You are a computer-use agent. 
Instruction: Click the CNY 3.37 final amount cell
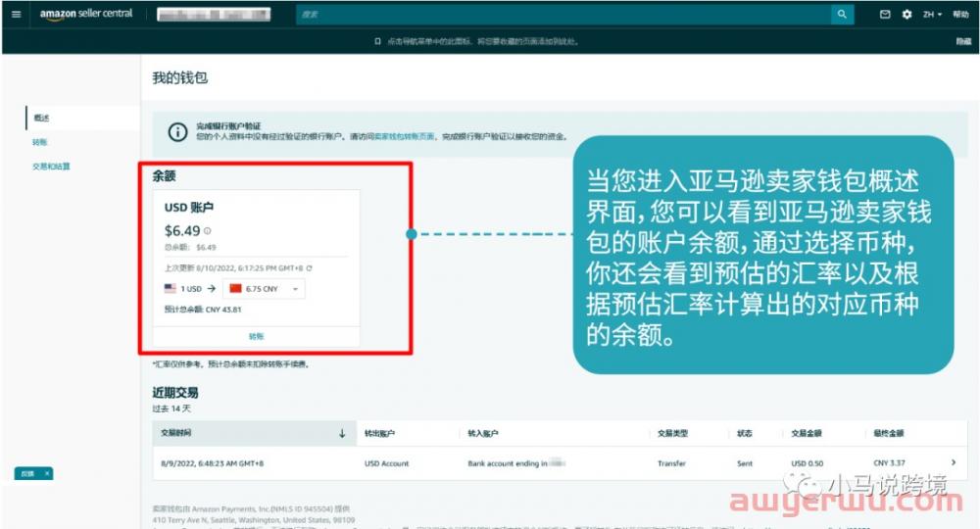[x=889, y=462]
